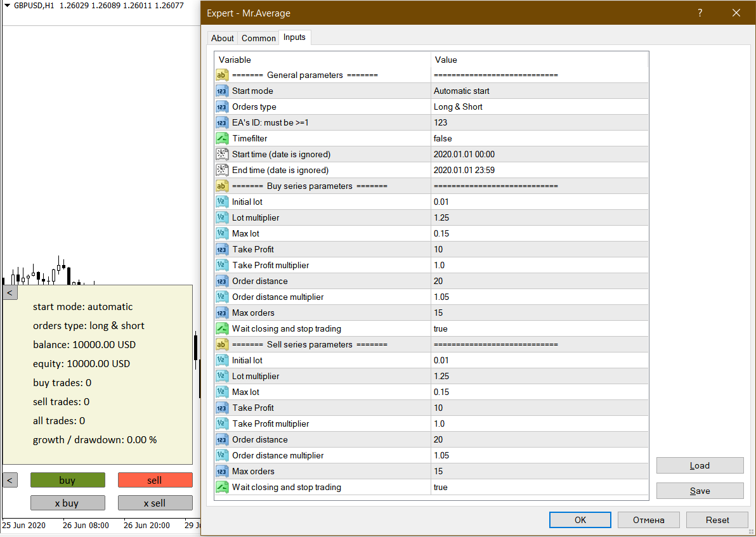The width and height of the screenshot is (756, 537).
Task: Click the Start mode integer type icon
Action: pyautogui.click(x=222, y=91)
